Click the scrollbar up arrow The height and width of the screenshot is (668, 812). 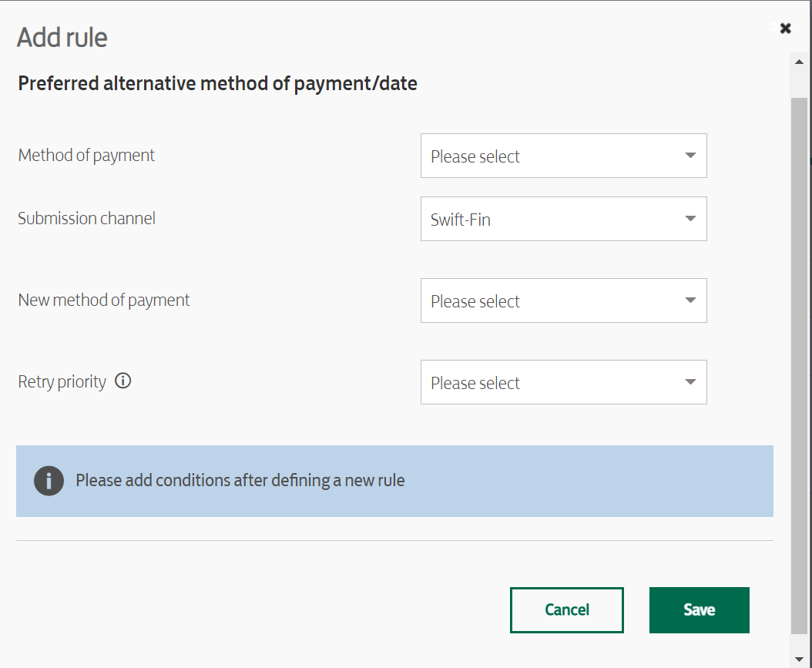[799, 62]
